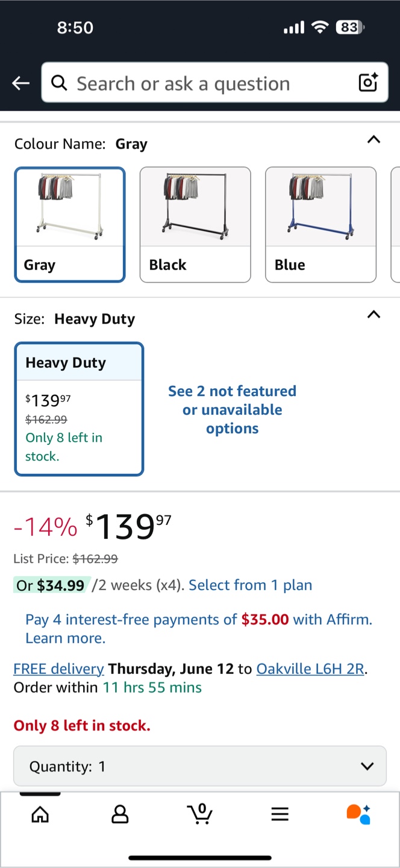Select the Gray colour option

pyautogui.click(x=70, y=225)
